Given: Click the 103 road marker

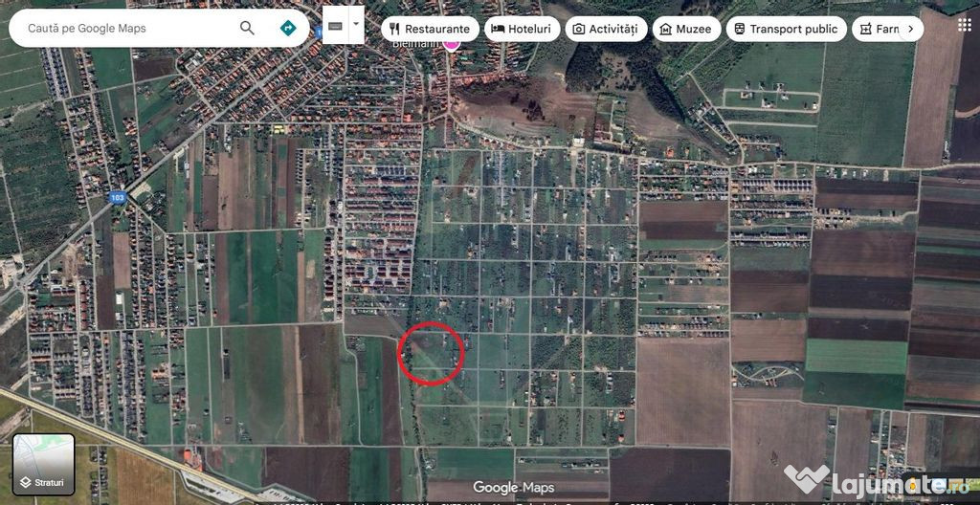Looking at the screenshot, I should click(116, 197).
